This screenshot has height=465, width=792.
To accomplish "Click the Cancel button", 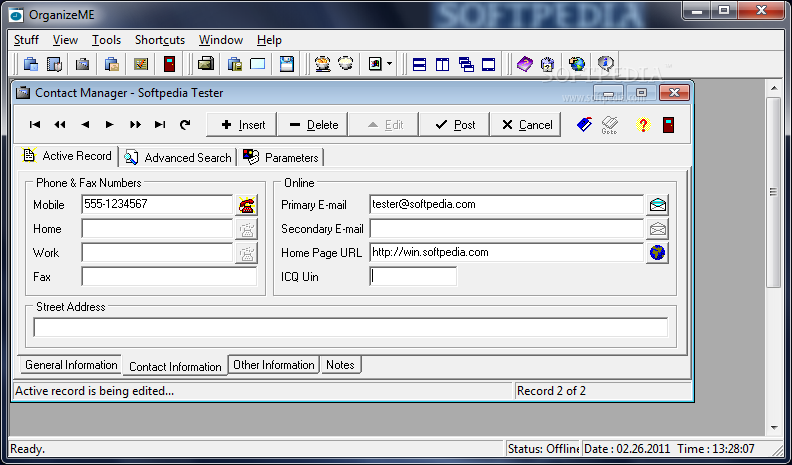I will [525, 125].
